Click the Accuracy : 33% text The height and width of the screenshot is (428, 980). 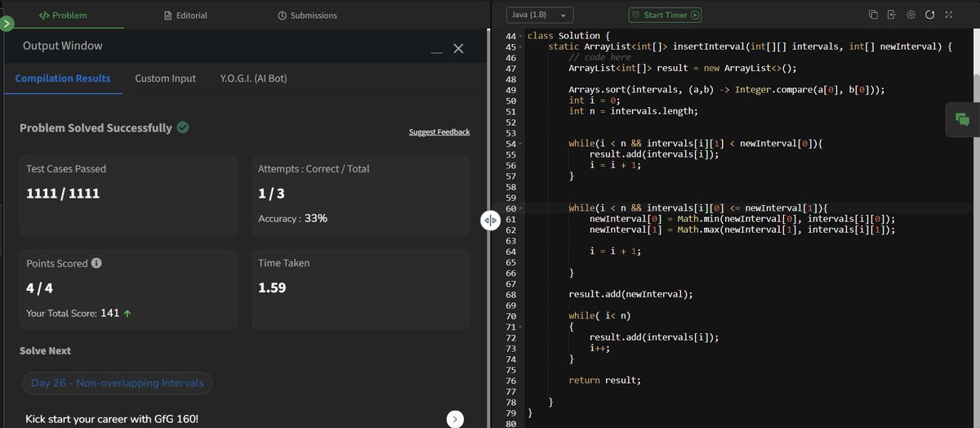point(292,218)
